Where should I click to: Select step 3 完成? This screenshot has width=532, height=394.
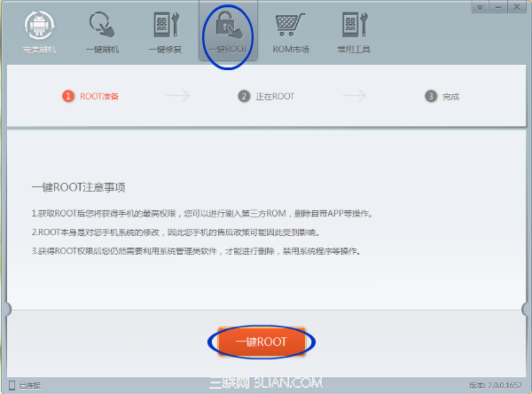coord(442,97)
